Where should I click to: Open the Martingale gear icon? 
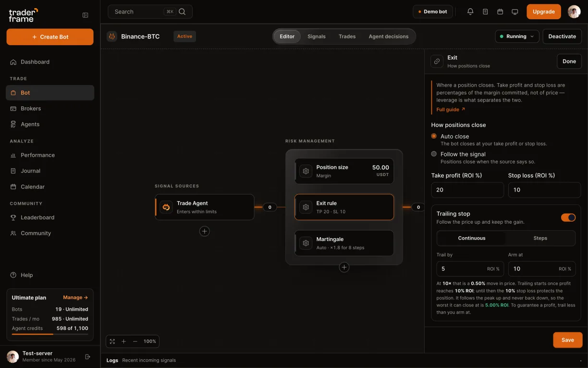coord(306,243)
